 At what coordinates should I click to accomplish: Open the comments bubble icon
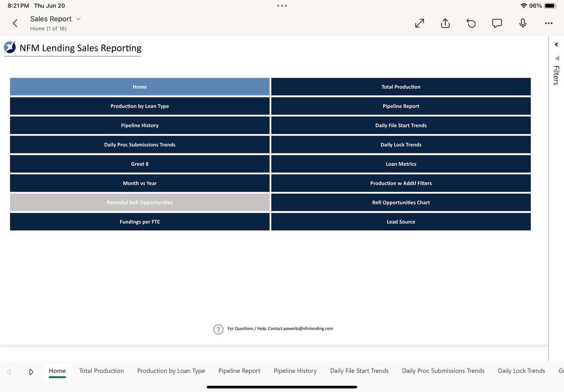[497, 24]
